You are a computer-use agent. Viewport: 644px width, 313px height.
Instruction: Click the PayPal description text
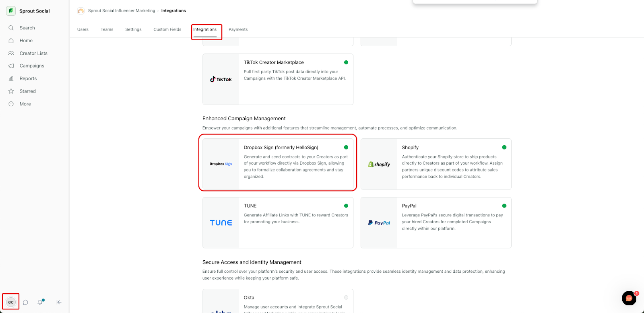click(452, 222)
